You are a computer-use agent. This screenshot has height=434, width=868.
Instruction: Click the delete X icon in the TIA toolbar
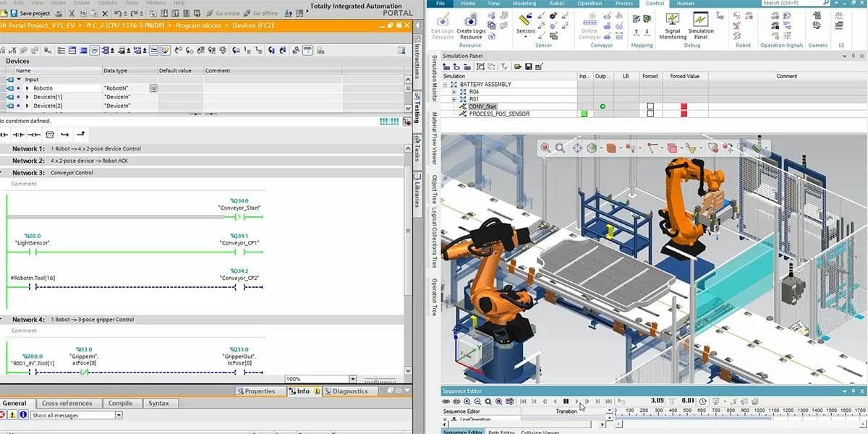click(105, 13)
